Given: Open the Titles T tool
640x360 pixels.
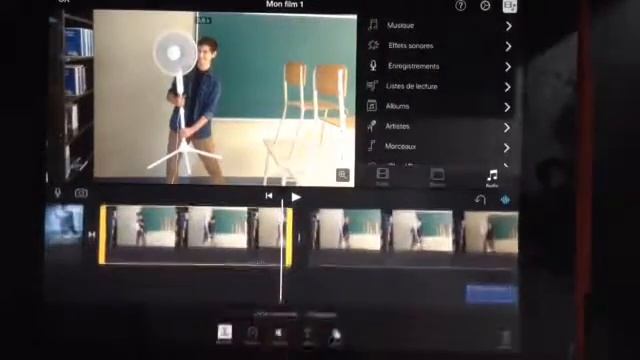Looking at the screenshot, I should (x=308, y=336).
